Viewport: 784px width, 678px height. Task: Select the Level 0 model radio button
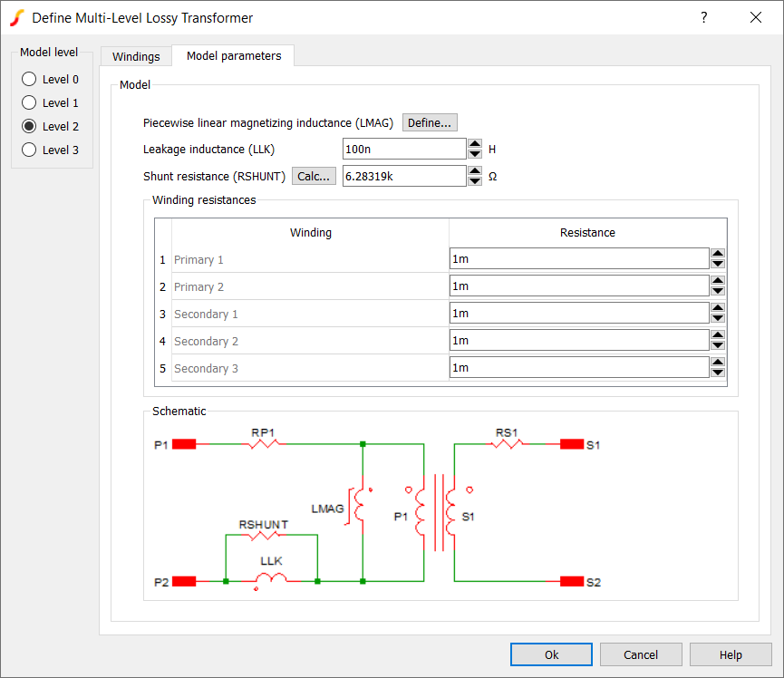[x=29, y=80]
